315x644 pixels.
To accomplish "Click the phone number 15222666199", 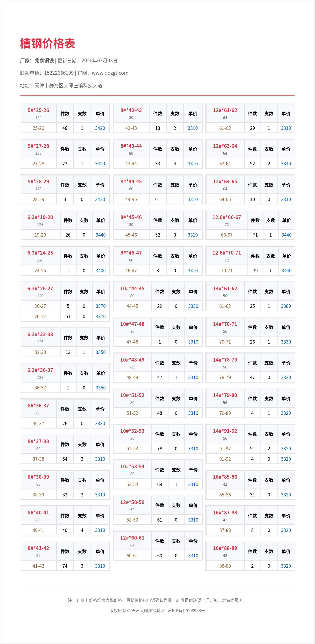I will click(59, 73).
